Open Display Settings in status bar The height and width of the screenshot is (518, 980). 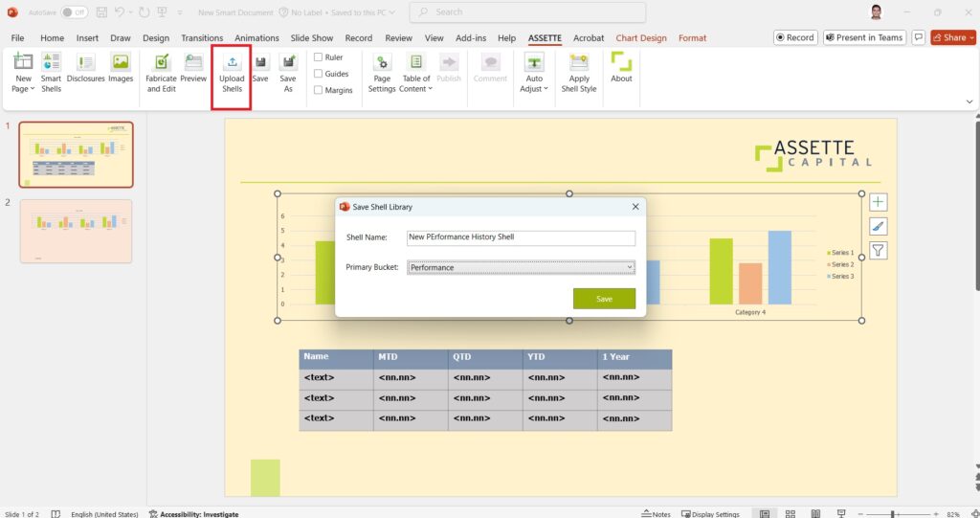(x=710, y=513)
